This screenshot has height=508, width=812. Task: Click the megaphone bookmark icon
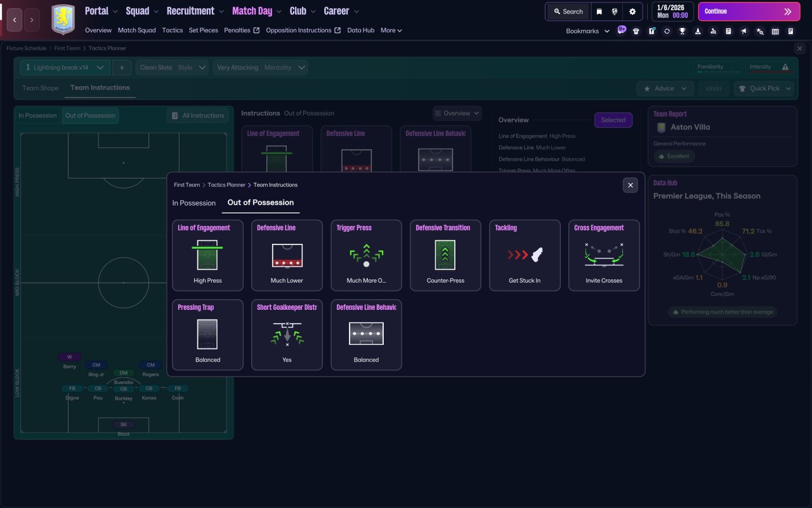click(x=744, y=31)
